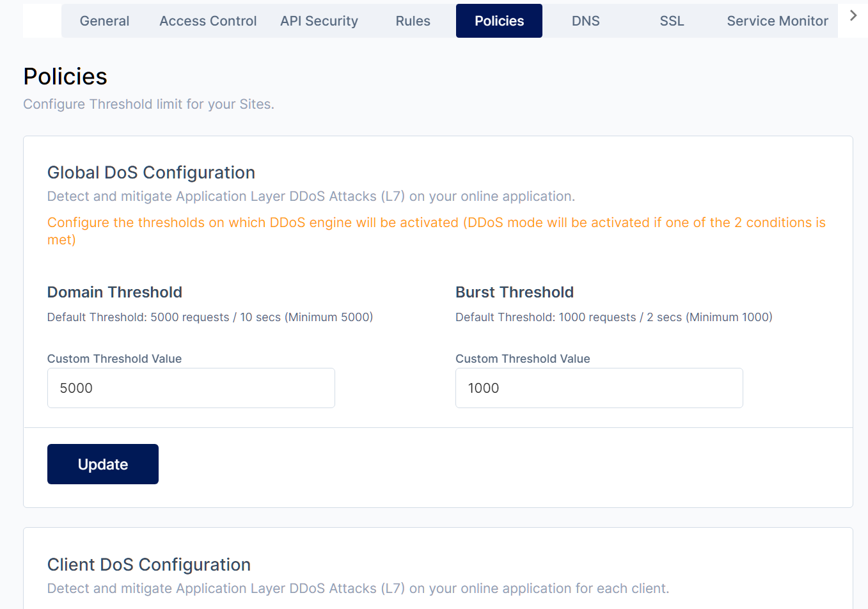Screen dimensions: 868x609
Task: Click the Client DoS Configuration heading
Action: (x=149, y=565)
